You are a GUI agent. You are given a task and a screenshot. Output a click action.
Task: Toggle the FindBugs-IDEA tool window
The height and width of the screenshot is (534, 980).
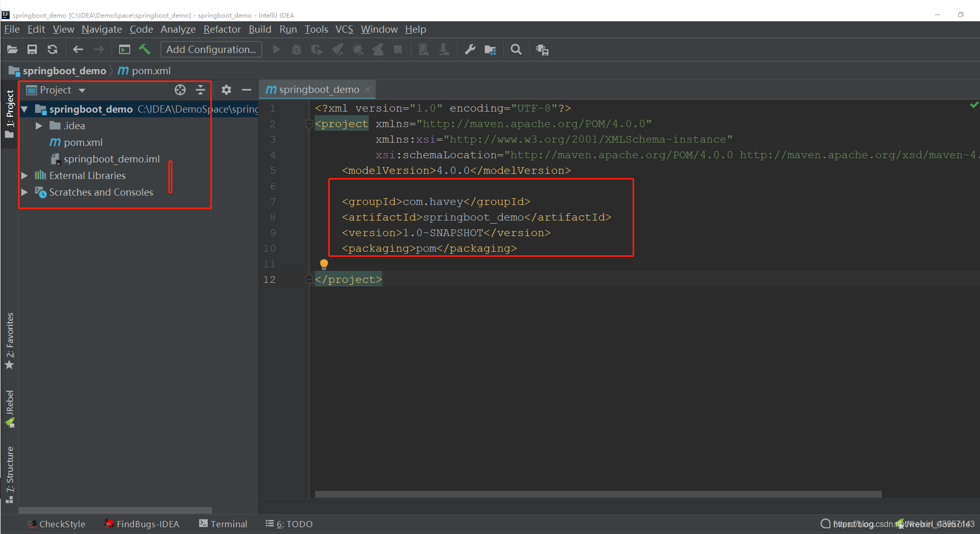coord(142,524)
